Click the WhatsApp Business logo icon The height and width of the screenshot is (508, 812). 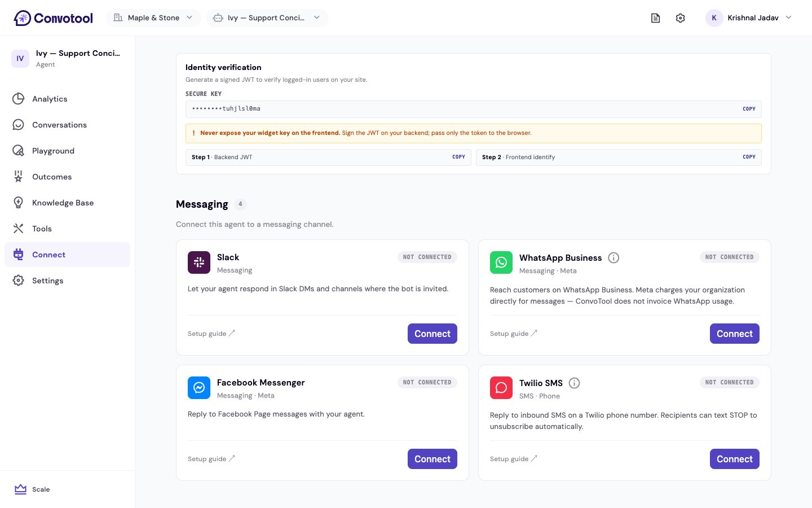501,262
